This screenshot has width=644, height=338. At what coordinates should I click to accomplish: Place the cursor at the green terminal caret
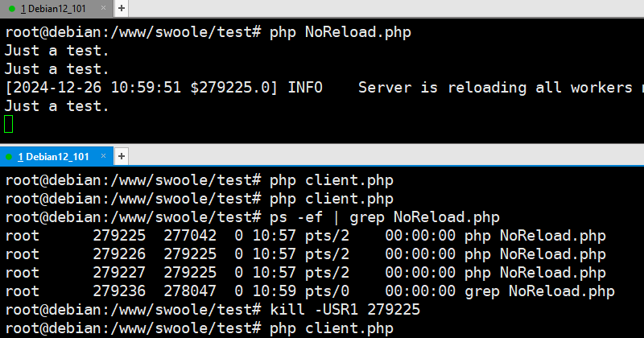(9, 124)
